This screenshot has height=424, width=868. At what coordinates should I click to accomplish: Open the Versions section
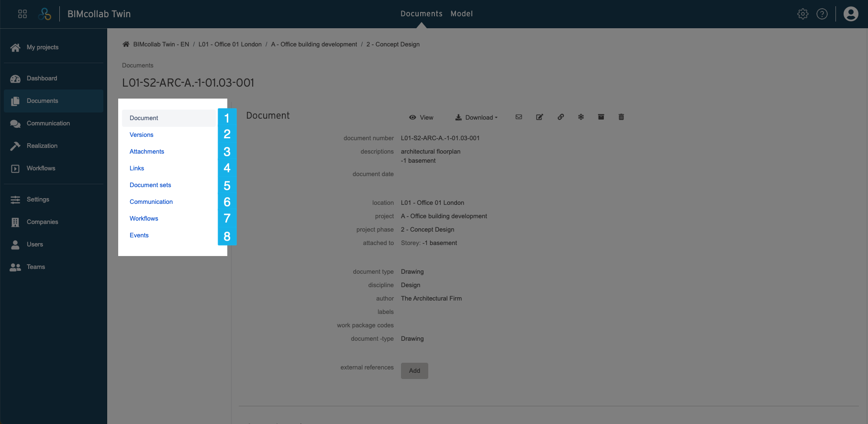click(x=142, y=135)
